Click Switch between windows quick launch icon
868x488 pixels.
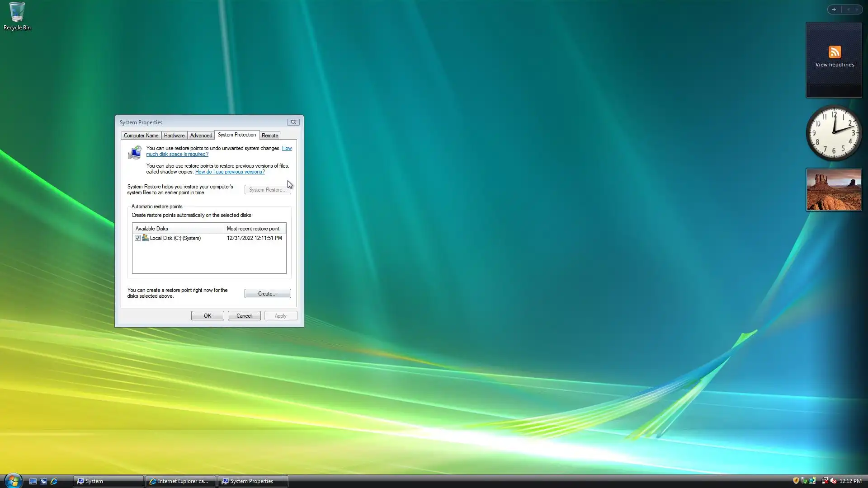pos(43,481)
